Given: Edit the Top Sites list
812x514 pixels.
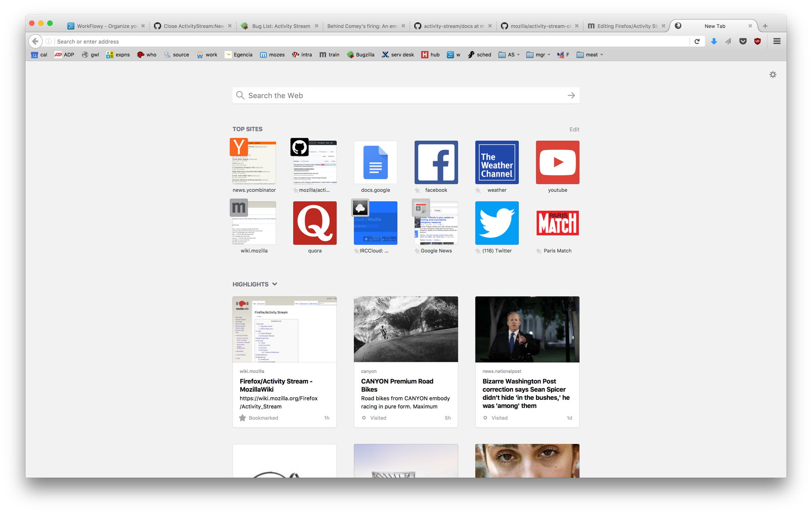Looking at the screenshot, I should (574, 130).
